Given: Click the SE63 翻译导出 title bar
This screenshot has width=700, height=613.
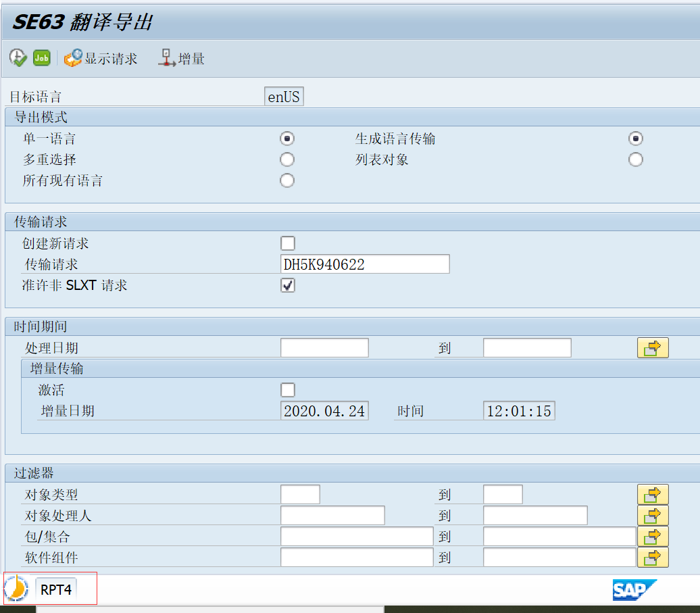Looking at the screenshot, I should pos(82,22).
